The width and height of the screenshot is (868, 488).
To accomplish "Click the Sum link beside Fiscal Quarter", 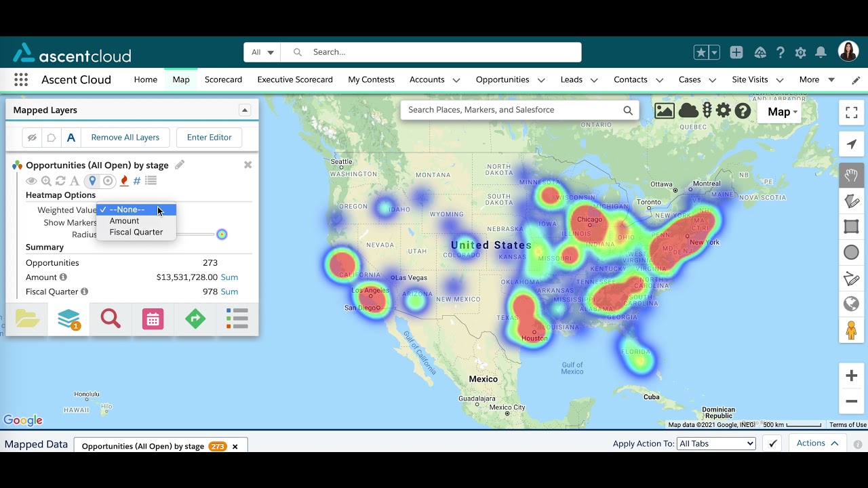I will pyautogui.click(x=229, y=291).
